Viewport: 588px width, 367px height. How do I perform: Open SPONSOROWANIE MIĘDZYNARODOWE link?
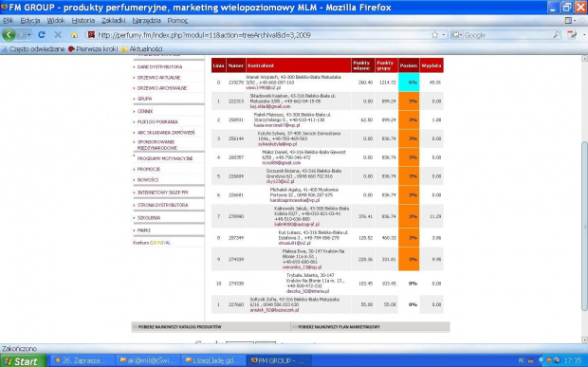156,145
